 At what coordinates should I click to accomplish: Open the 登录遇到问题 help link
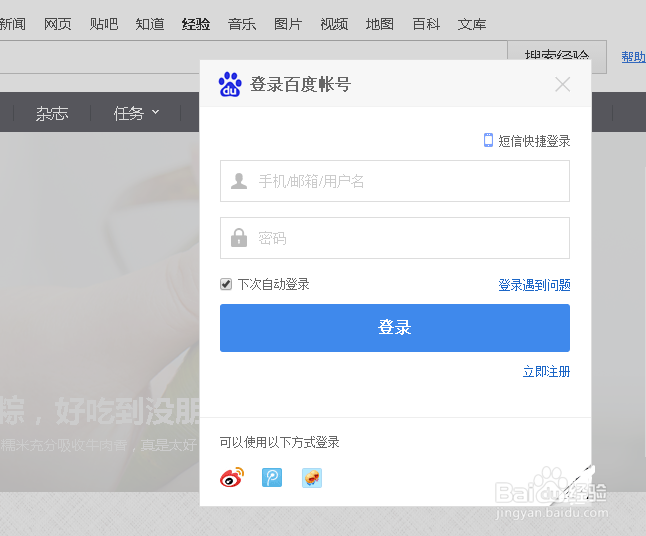(x=534, y=285)
